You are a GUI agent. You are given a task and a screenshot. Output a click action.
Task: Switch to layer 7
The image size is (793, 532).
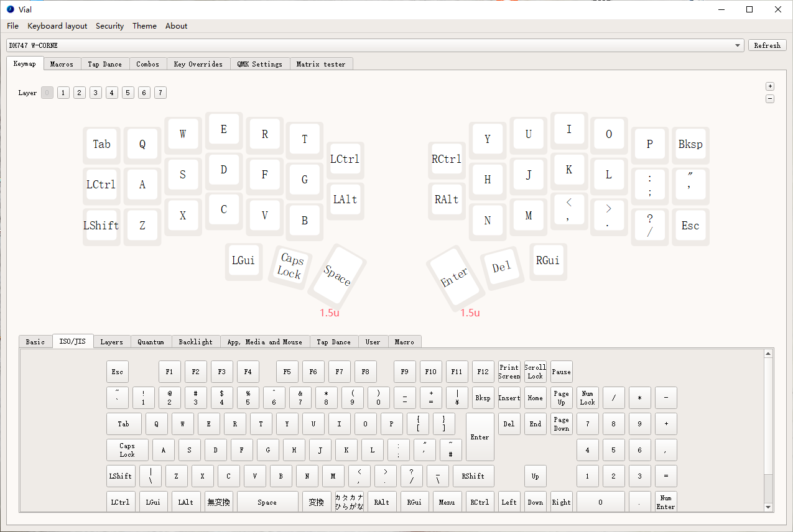(x=160, y=93)
